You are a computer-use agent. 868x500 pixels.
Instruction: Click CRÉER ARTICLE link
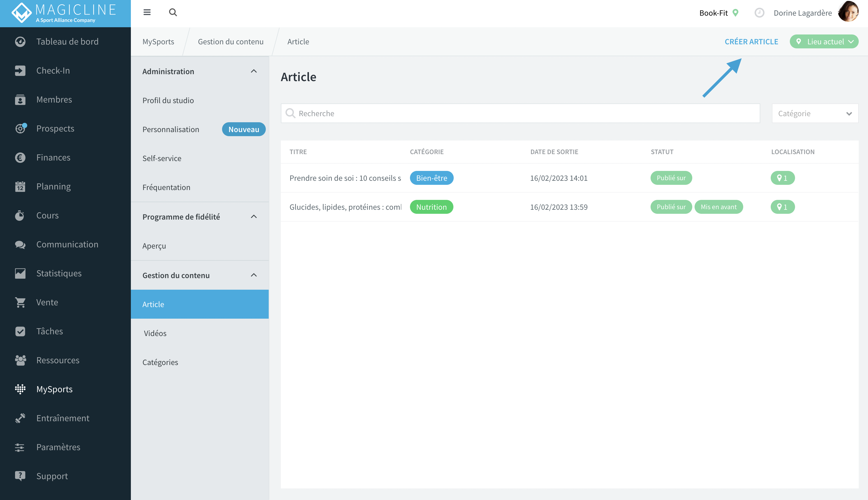pyautogui.click(x=751, y=41)
